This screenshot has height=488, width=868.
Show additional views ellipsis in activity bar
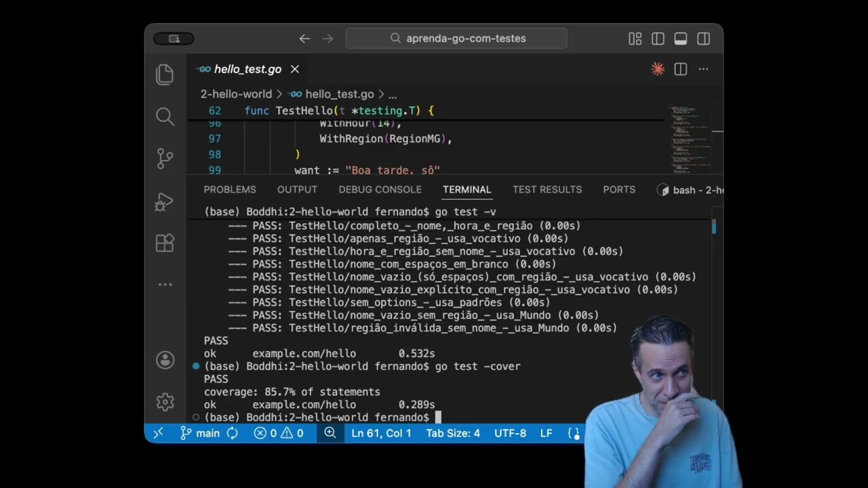click(165, 284)
